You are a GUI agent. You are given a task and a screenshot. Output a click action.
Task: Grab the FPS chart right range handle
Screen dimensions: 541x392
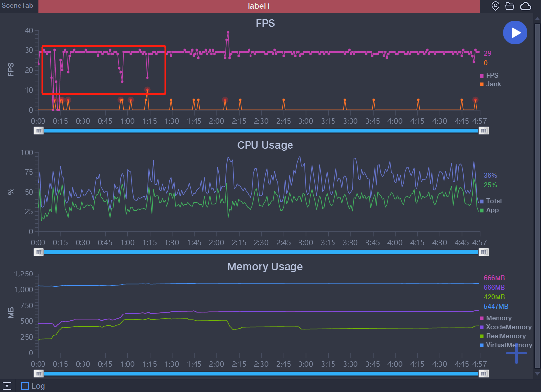[x=484, y=131]
